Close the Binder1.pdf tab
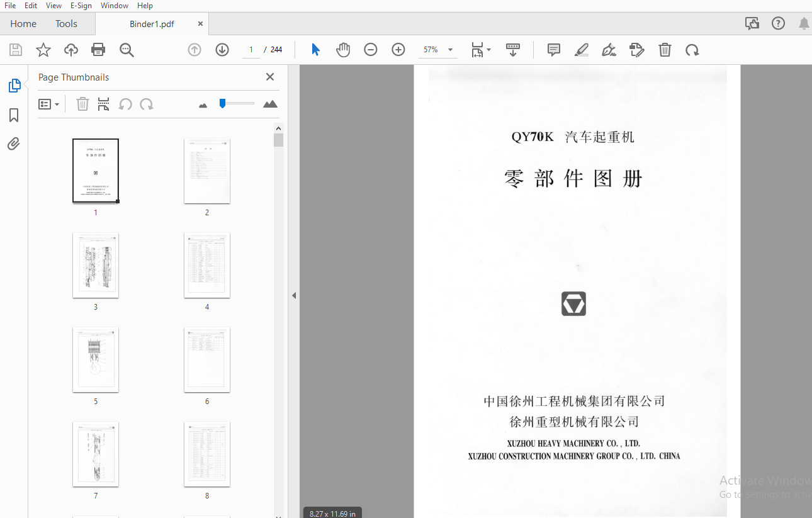The width and height of the screenshot is (812, 518). click(200, 24)
